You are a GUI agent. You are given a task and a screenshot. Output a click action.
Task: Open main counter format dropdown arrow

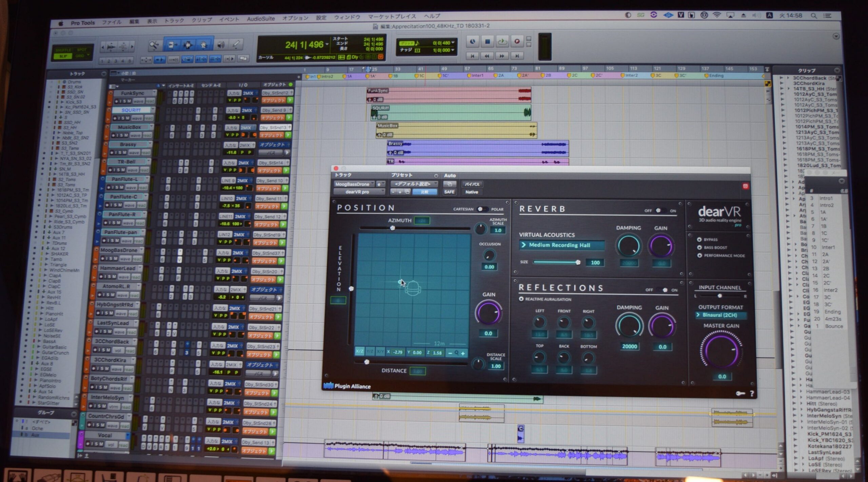(327, 44)
